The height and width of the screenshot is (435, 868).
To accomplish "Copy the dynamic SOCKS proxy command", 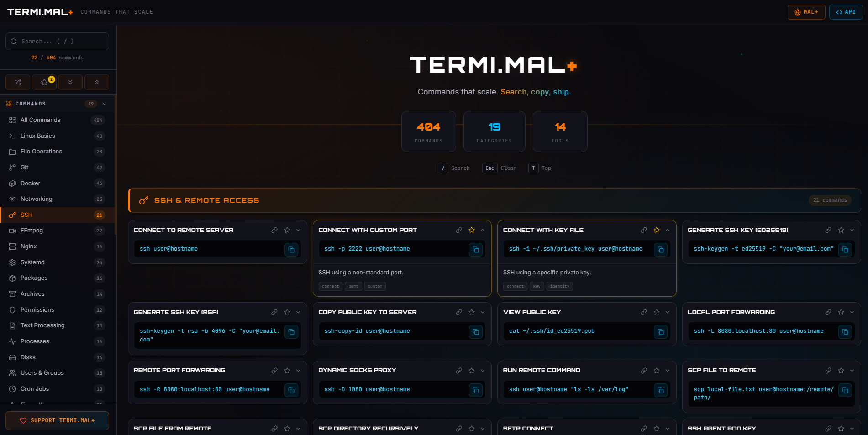I will [x=475, y=390].
